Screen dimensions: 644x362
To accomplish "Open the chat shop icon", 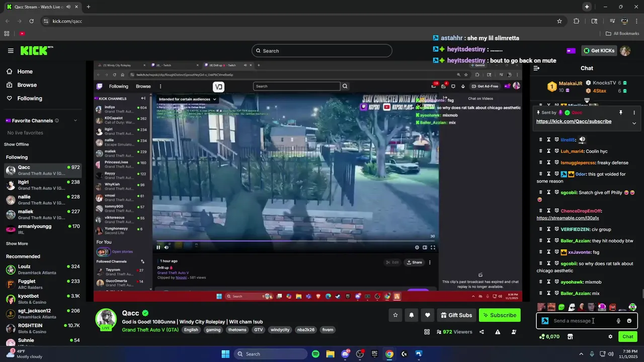I will click(x=570, y=336).
